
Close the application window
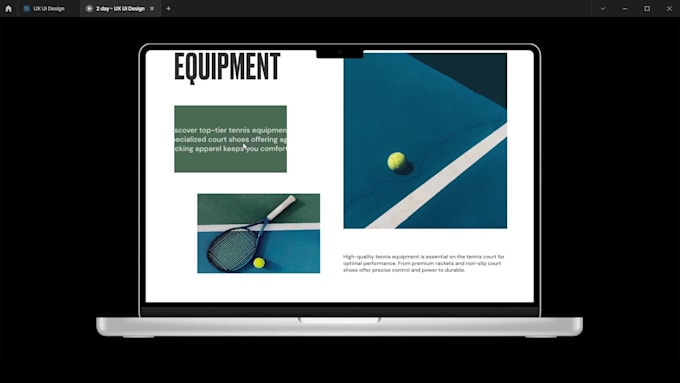click(669, 8)
